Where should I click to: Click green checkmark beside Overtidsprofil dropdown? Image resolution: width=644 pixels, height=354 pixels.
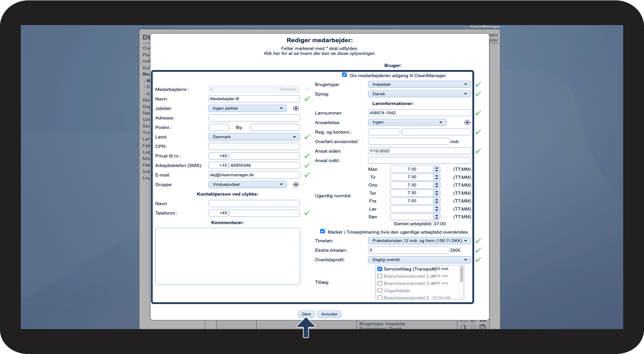tap(478, 260)
